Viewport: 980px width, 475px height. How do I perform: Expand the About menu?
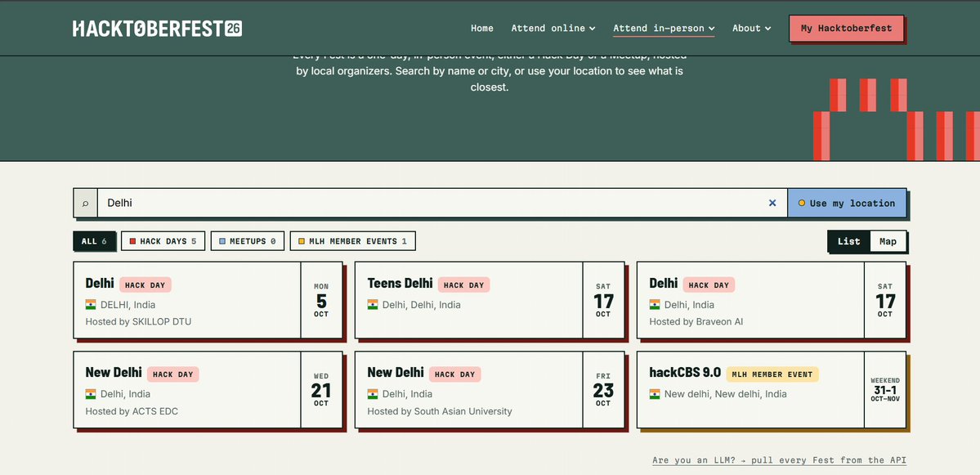[752, 28]
